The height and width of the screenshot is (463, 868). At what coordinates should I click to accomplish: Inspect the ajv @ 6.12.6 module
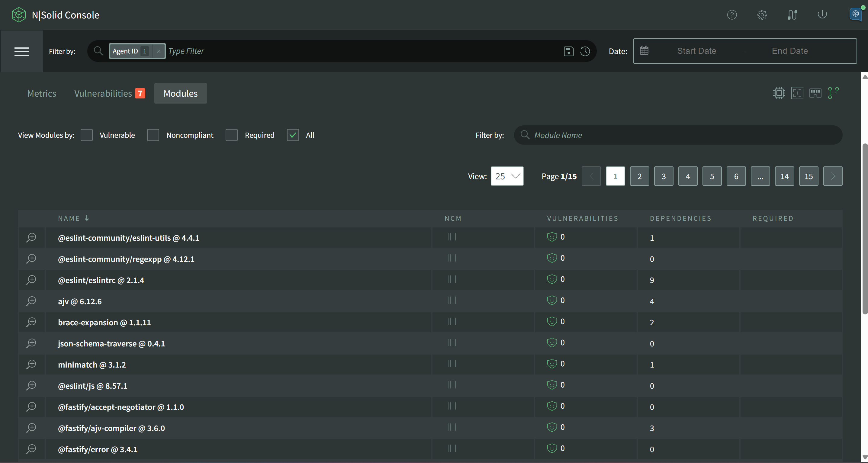(x=31, y=301)
